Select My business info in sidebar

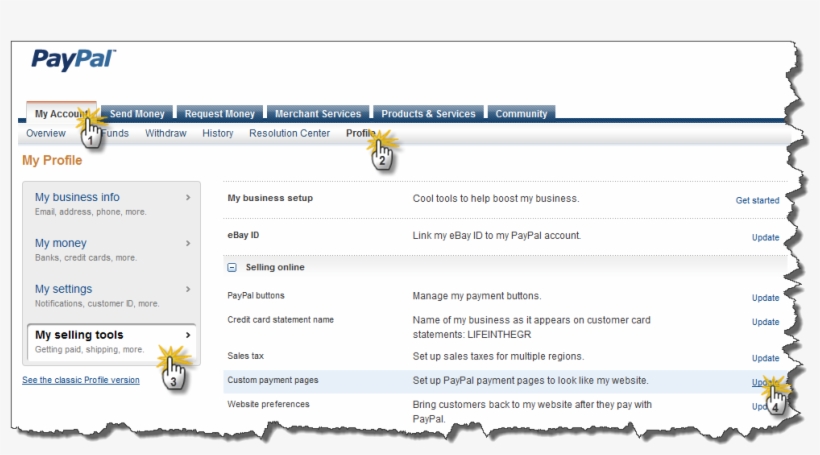[x=77, y=197]
